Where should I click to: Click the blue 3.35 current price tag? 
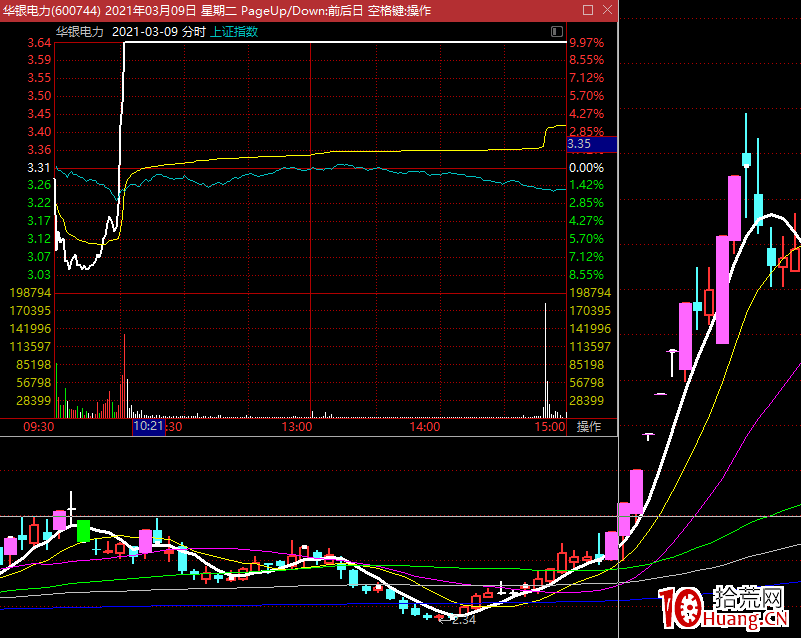590,145
